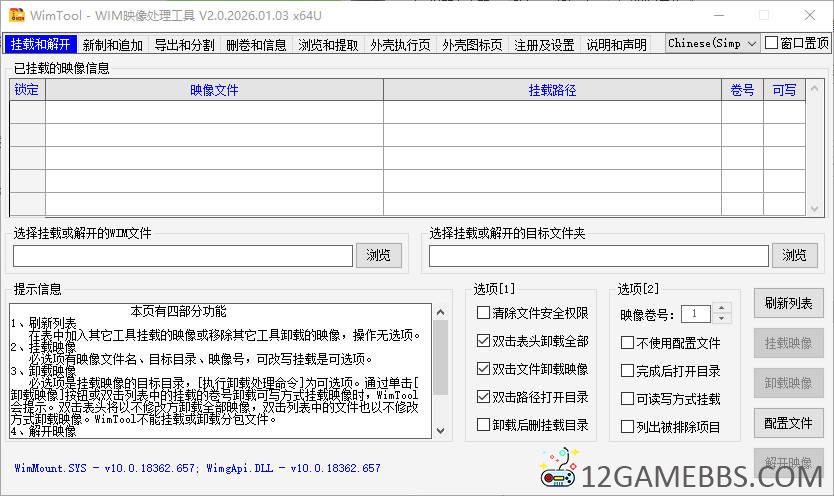Click the up arrow of the mounted image list scrollbar

tap(817, 89)
